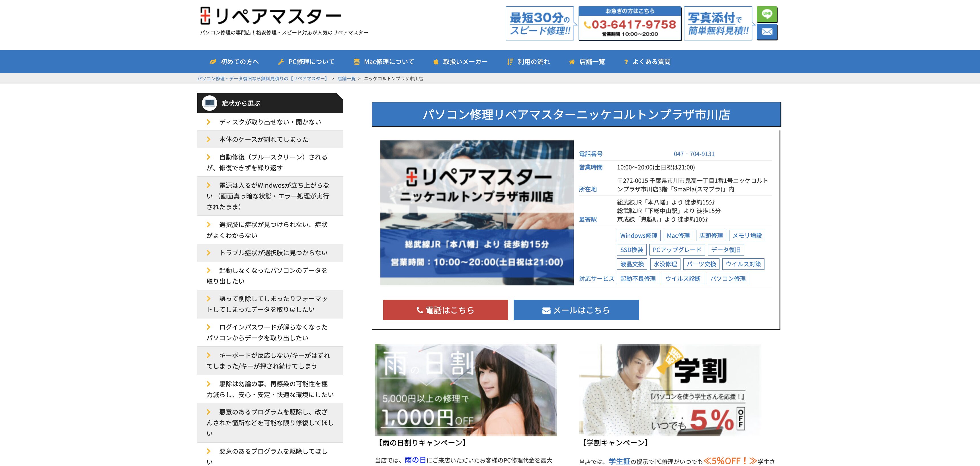Open PC修理について menu item
Screen dimensions: 980x466
(x=306, y=62)
